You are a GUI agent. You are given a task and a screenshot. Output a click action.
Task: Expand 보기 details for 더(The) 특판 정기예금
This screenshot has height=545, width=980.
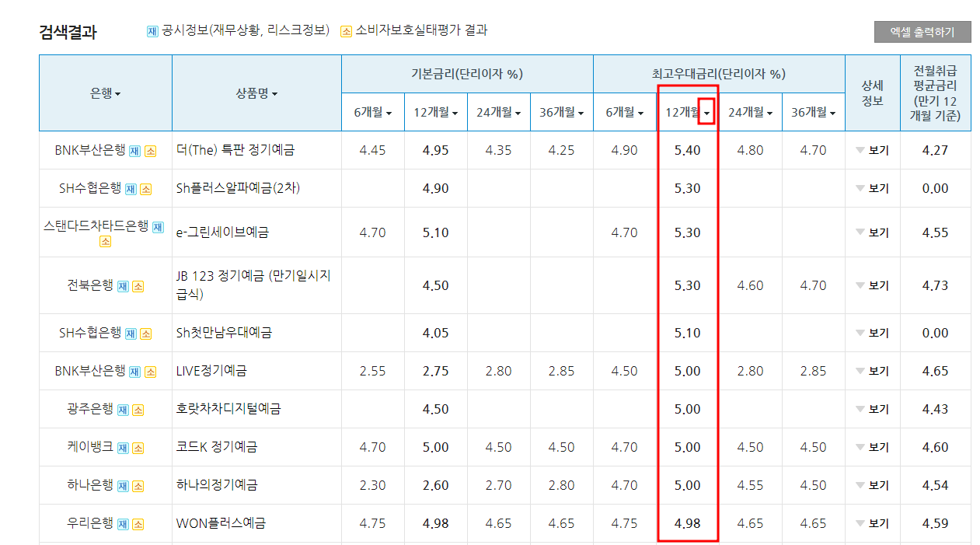[x=872, y=151]
